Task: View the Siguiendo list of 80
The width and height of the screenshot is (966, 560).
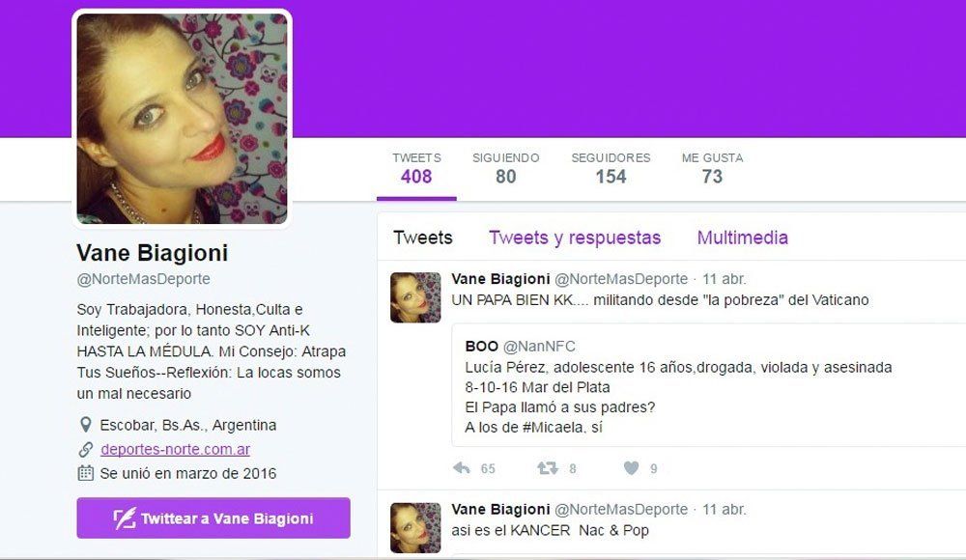Action: pos(506,169)
